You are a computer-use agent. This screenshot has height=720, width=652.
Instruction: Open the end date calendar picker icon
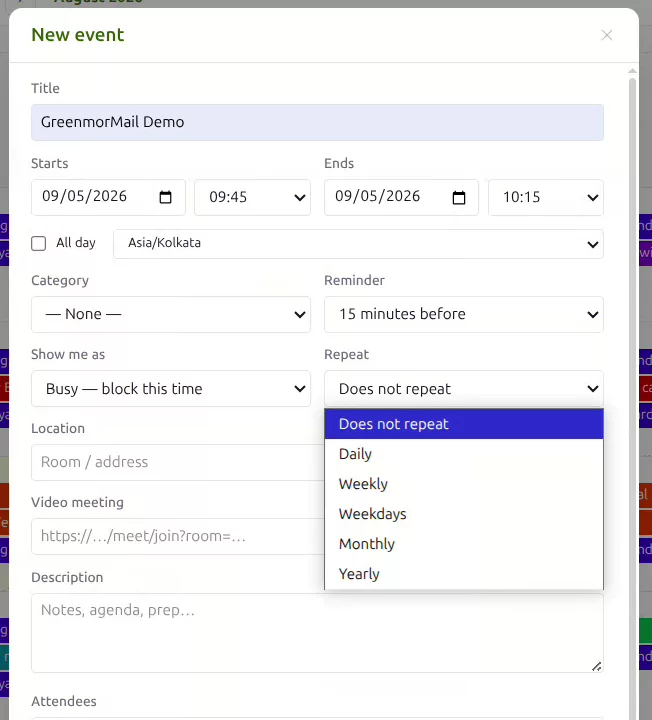pos(459,197)
